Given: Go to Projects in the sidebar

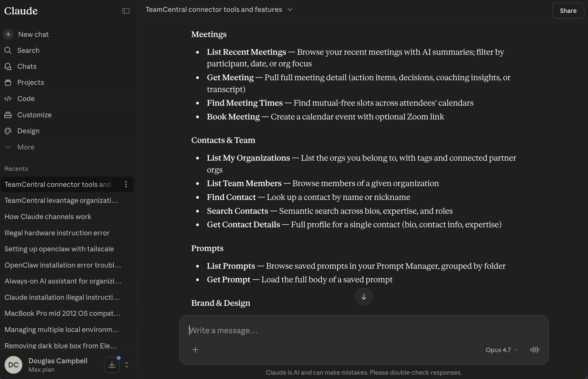Looking at the screenshot, I should click(x=31, y=82).
